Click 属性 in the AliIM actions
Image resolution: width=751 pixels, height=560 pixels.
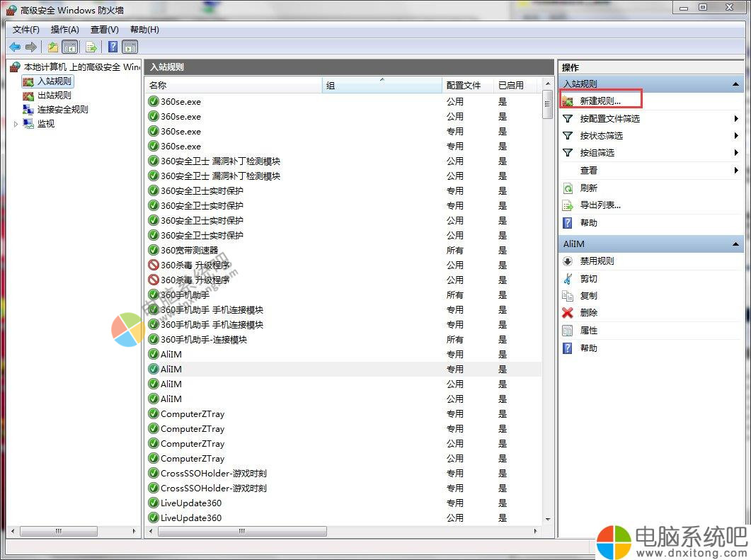pos(589,331)
